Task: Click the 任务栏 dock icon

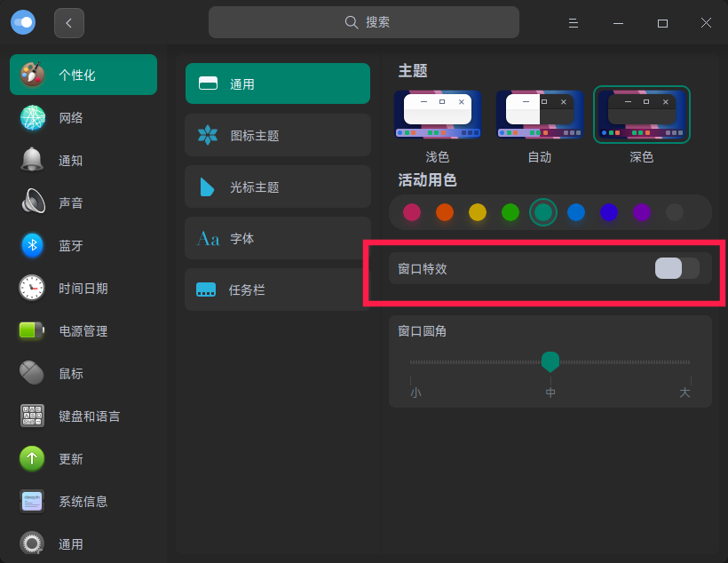Action: tap(206, 289)
